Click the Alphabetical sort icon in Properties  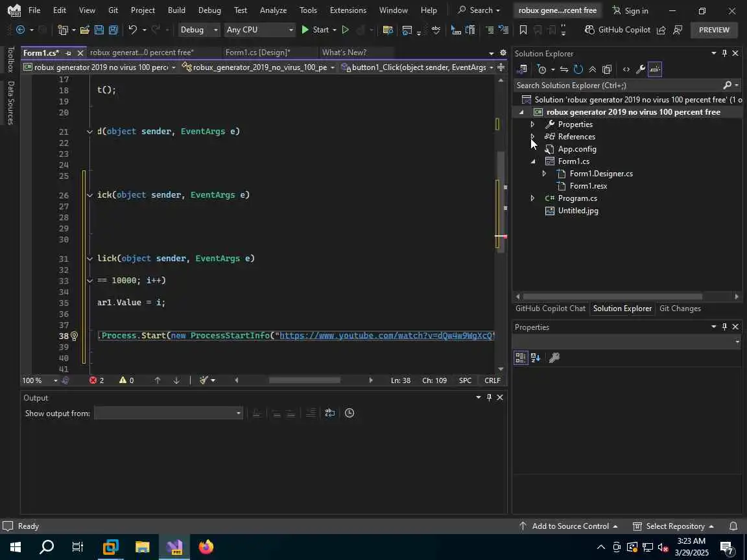[x=536, y=358]
